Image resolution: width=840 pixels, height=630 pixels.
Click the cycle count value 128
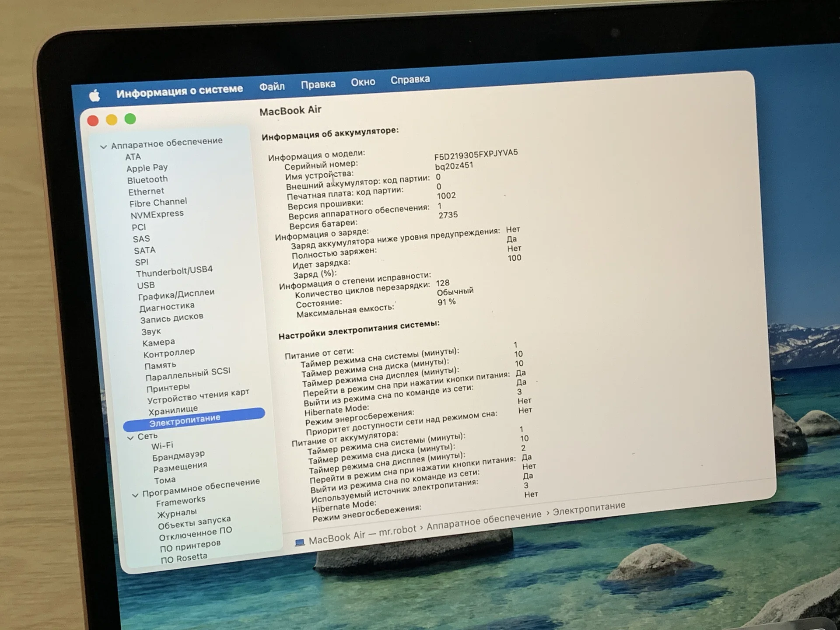click(443, 283)
